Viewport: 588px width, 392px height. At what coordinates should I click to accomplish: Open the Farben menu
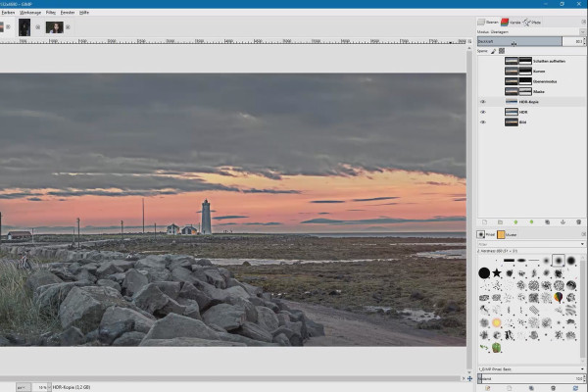pyautogui.click(x=8, y=13)
